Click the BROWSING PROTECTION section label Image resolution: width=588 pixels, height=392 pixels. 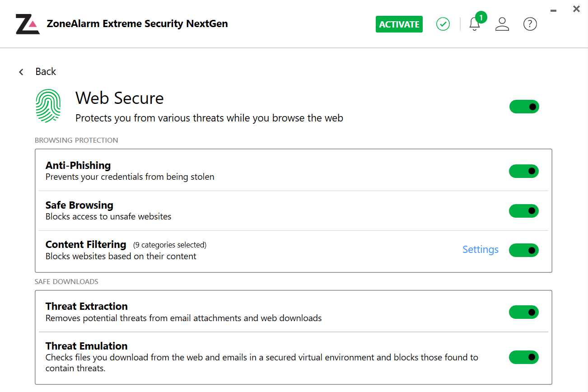(76, 140)
